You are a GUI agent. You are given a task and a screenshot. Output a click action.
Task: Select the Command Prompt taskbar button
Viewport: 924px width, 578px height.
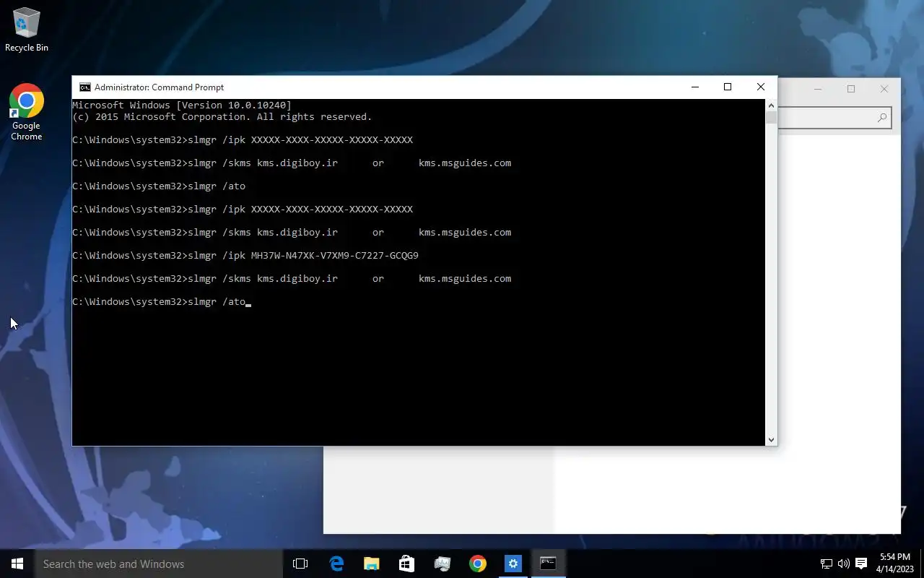548,564
